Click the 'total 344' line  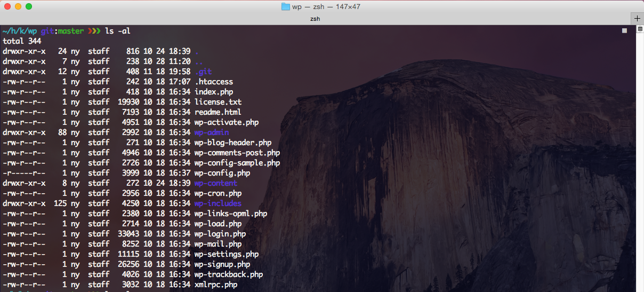point(22,41)
